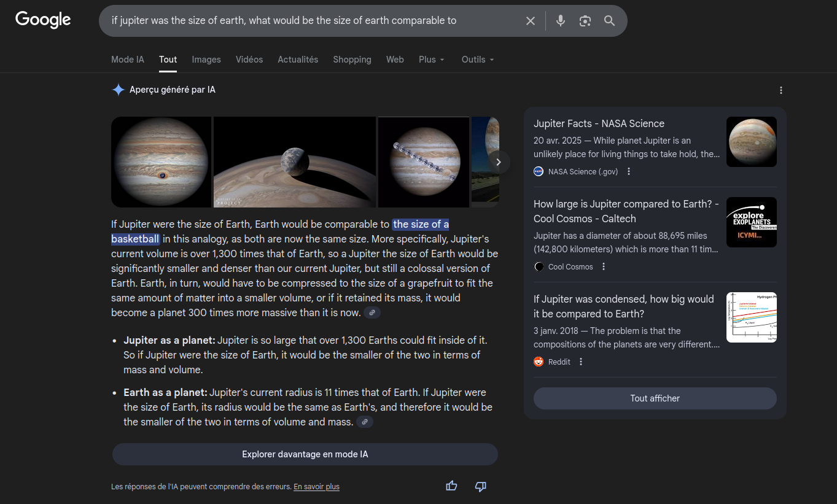Switch to Web tab
The height and width of the screenshot is (504, 837).
[395, 60]
